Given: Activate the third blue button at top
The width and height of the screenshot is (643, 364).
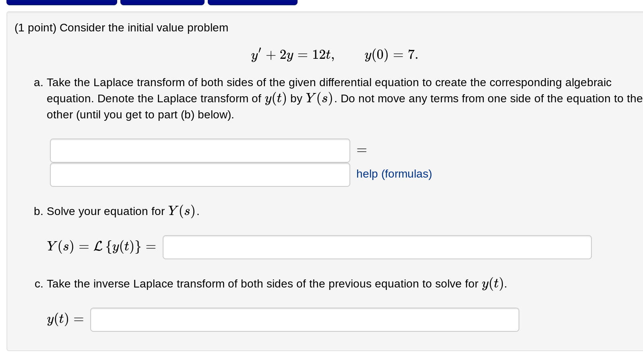Looking at the screenshot, I should point(252,2).
